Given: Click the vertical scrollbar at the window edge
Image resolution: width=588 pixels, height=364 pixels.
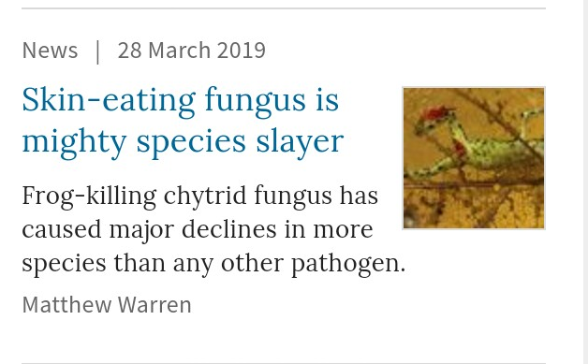Looking at the screenshot, I should coord(585,182).
